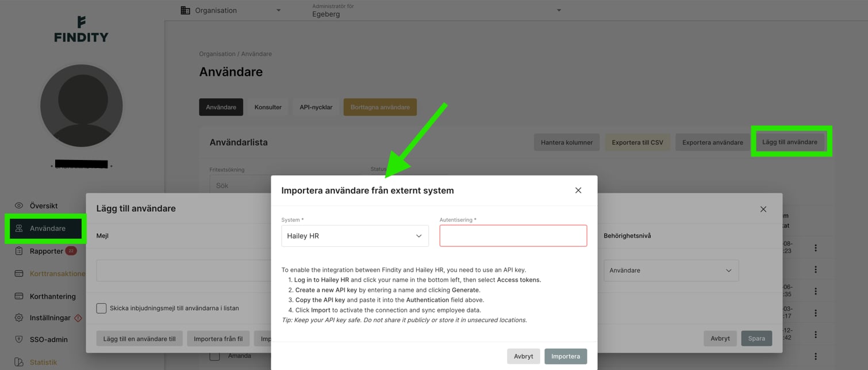Select the Borttagna användare tab
The height and width of the screenshot is (370, 868).
pos(380,107)
